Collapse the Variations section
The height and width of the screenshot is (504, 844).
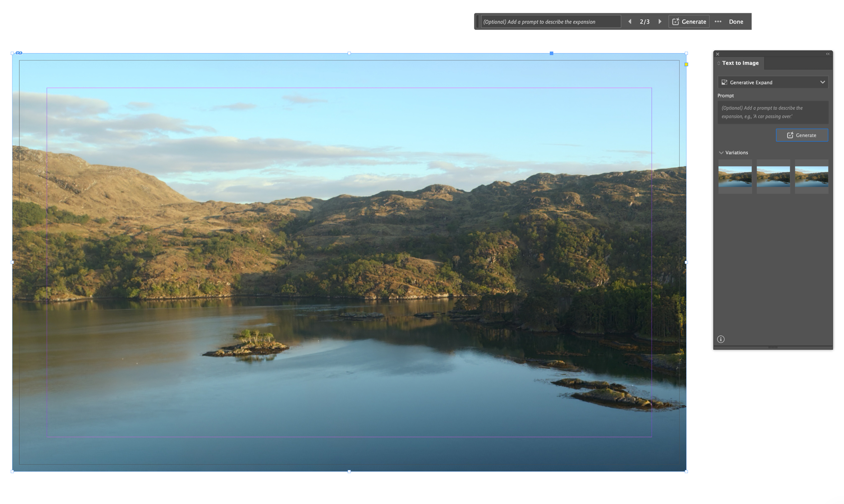(x=721, y=153)
